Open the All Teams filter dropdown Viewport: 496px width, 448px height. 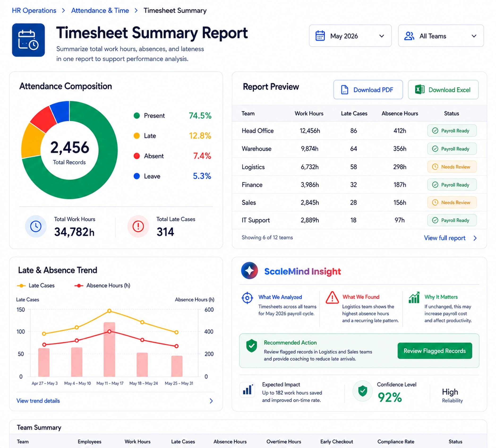point(441,36)
